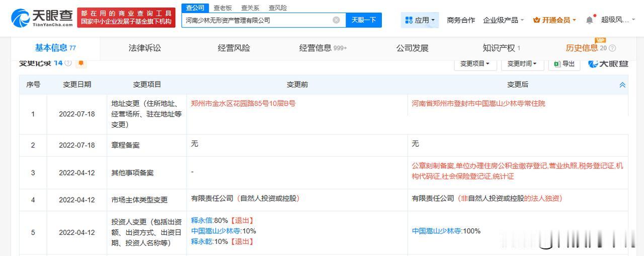The height and width of the screenshot is (256, 644).
Task: Open the 基本信息 tab
Action: click(55, 48)
